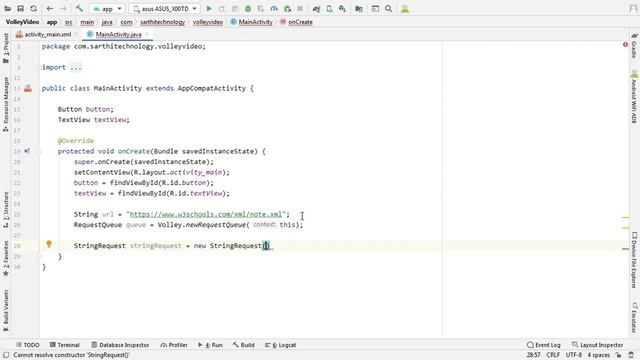
Task: Open the Gradle side panel
Action: (x=634, y=46)
